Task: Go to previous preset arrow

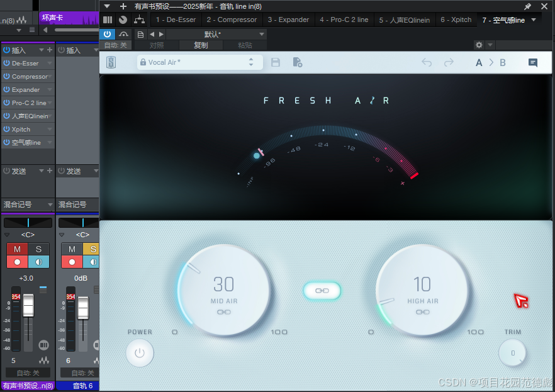Action: [152, 35]
